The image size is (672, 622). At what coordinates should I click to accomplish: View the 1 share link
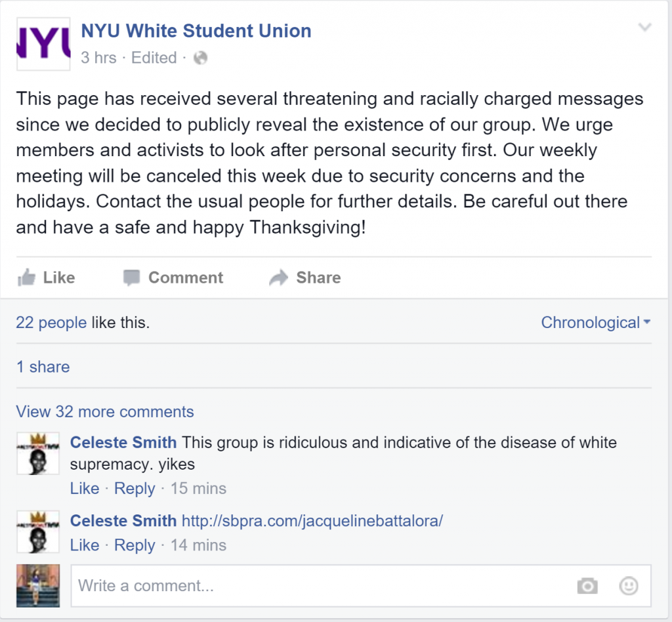(x=43, y=367)
